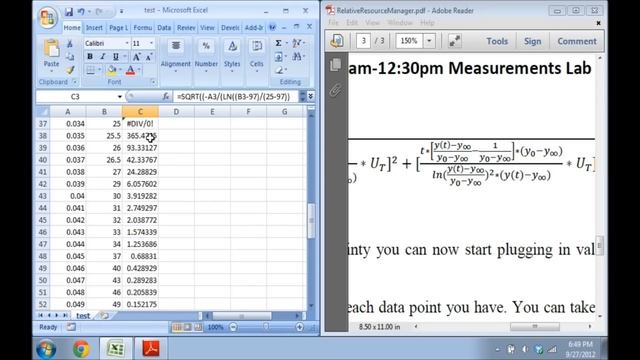Click the Insert Function fx icon

click(166, 96)
